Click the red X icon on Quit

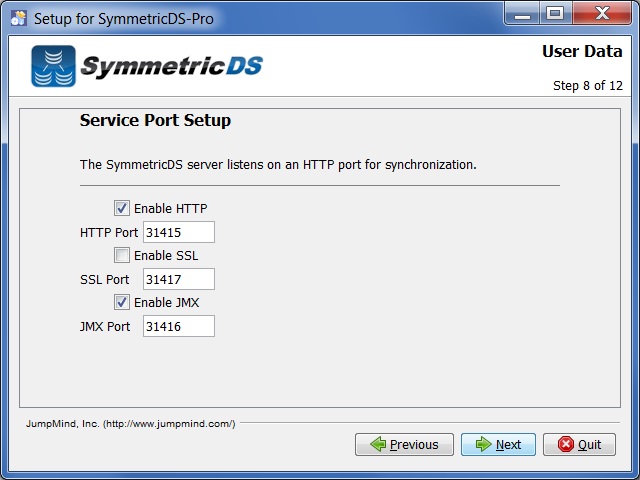coord(566,444)
